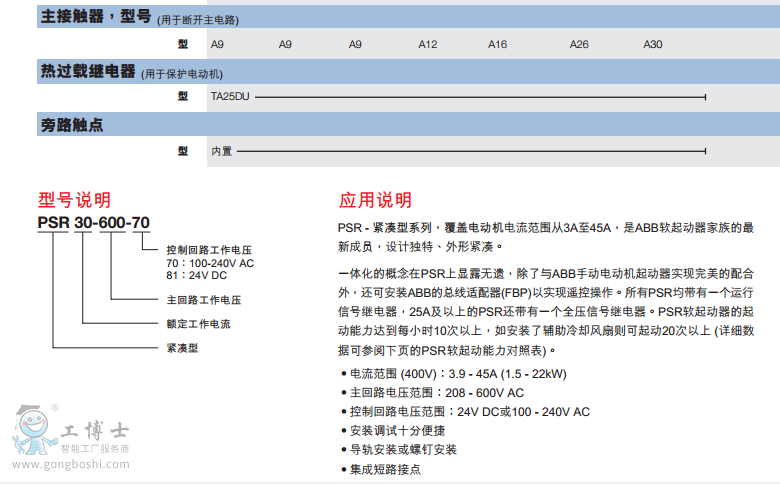The width and height of the screenshot is (780, 484).
Task: Click the A16 contactor model value
Action: (x=498, y=44)
